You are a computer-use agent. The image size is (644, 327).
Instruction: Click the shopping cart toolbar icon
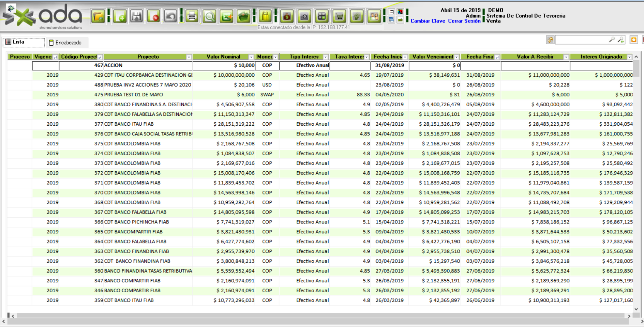[x=340, y=16]
